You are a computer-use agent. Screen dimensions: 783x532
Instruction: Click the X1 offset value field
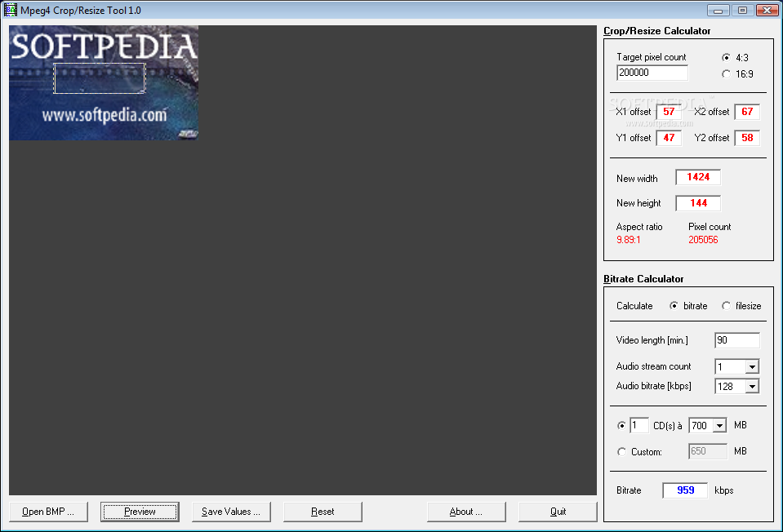[x=670, y=112]
